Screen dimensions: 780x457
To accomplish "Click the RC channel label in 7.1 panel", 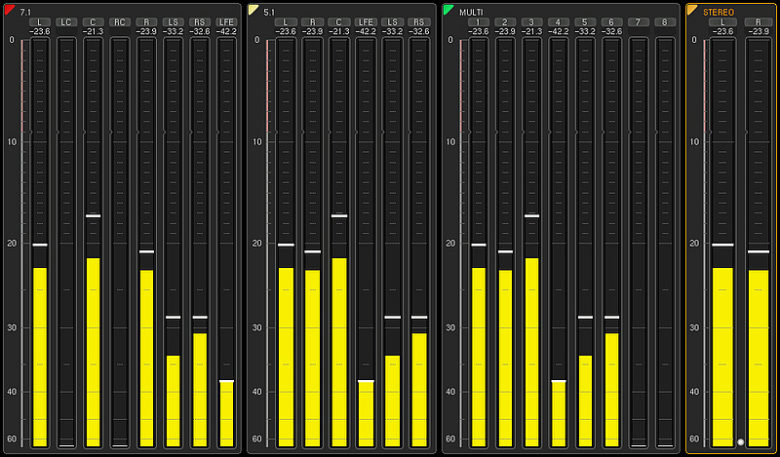I will pos(120,21).
